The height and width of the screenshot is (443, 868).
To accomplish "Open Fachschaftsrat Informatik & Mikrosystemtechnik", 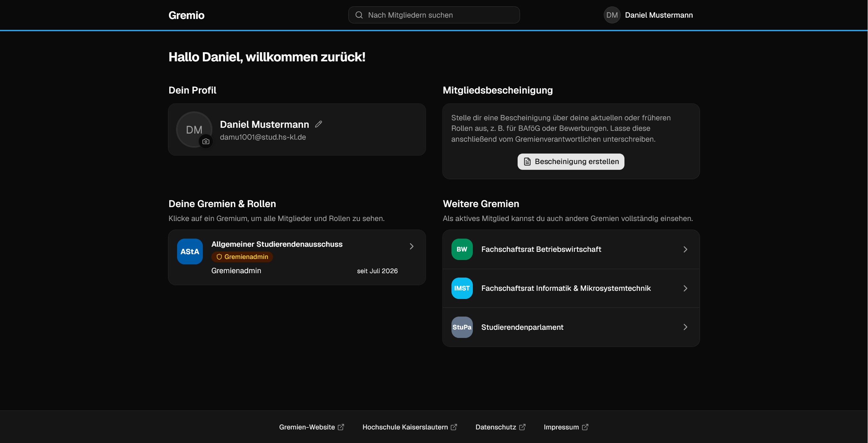I will coord(571,288).
